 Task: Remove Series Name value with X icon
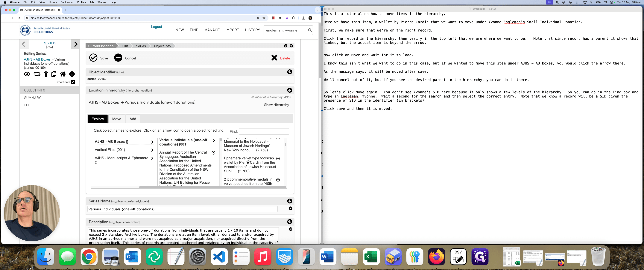[291, 208]
